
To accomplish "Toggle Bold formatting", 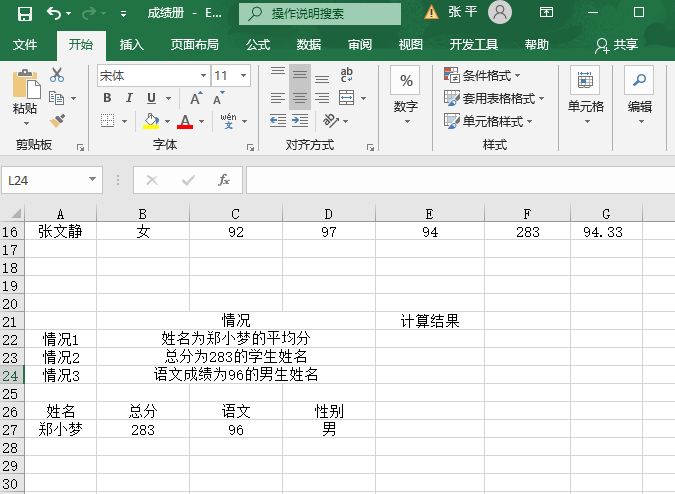I will pyautogui.click(x=107, y=98).
